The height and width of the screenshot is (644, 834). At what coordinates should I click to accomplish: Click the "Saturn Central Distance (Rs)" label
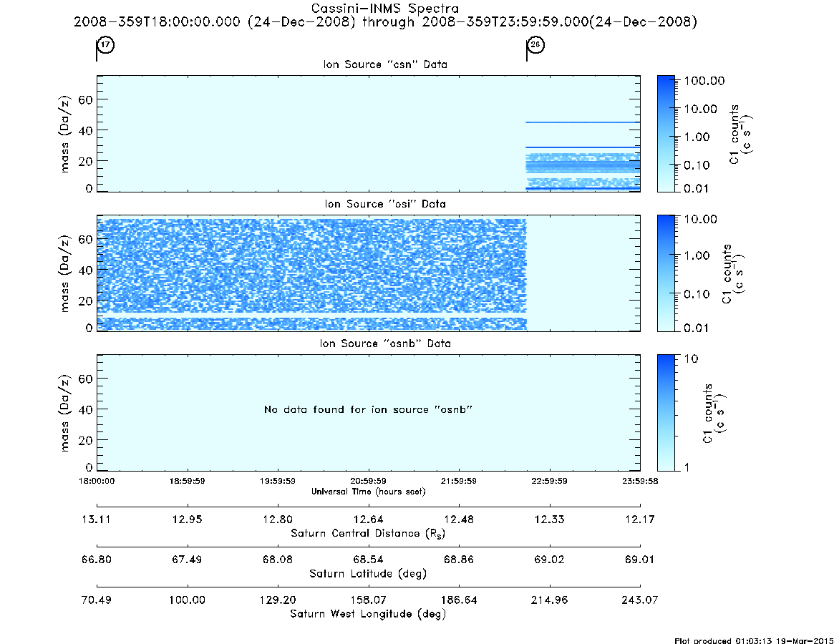pos(368,533)
